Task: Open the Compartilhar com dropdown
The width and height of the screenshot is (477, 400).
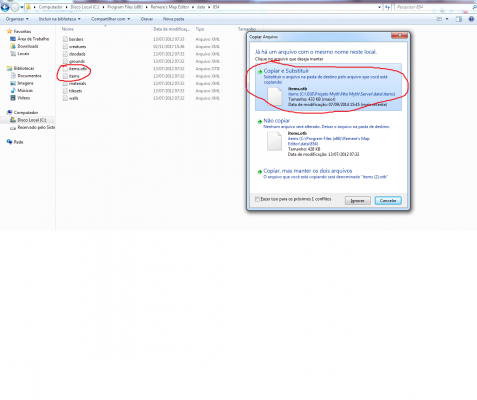Action: (111, 19)
